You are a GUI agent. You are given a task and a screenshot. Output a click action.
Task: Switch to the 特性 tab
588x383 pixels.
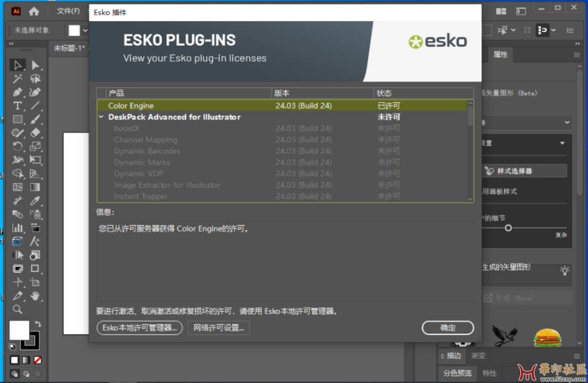coord(489,373)
